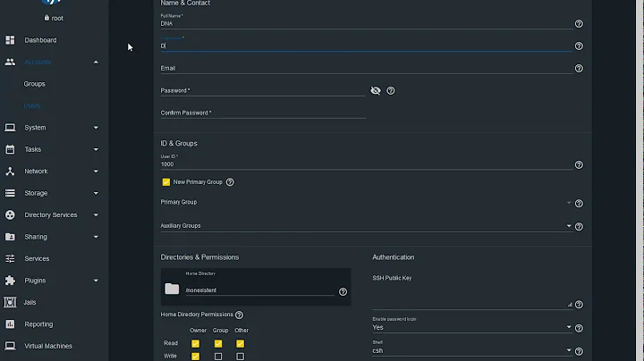Viewport: 644px width, 361px height.
Task: Click the Accounts people icon
Action: [10, 62]
